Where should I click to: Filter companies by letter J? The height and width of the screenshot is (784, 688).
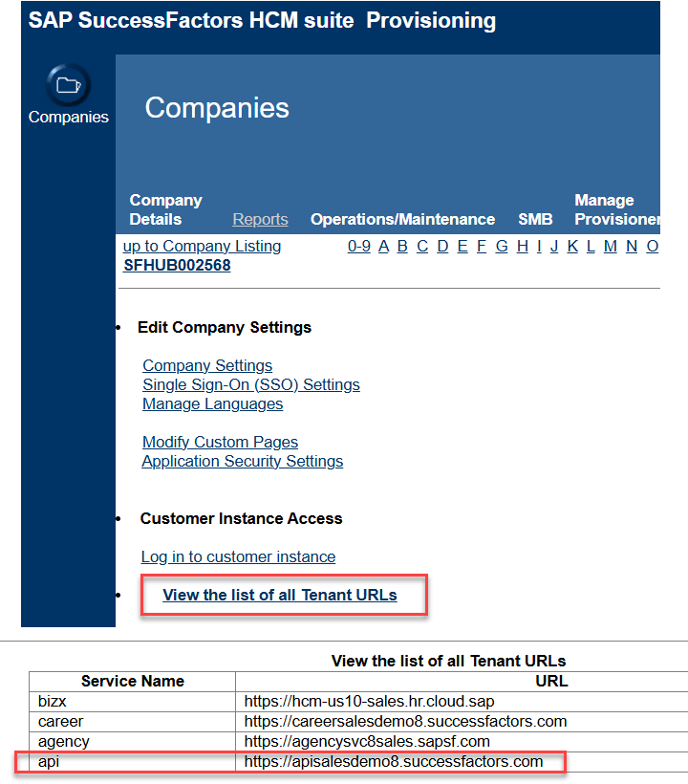click(x=554, y=246)
